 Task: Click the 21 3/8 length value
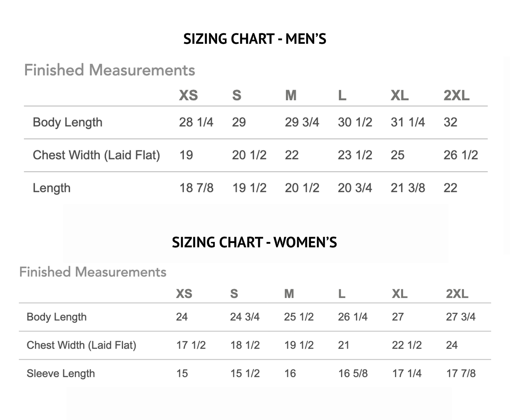pyautogui.click(x=408, y=188)
